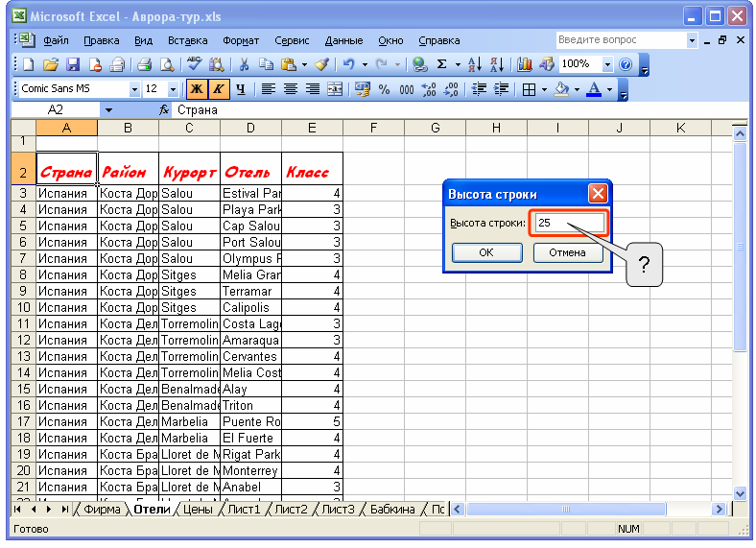The image size is (756, 548).
Task: Select the cell containing Terramar
Action: (x=250, y=292)
